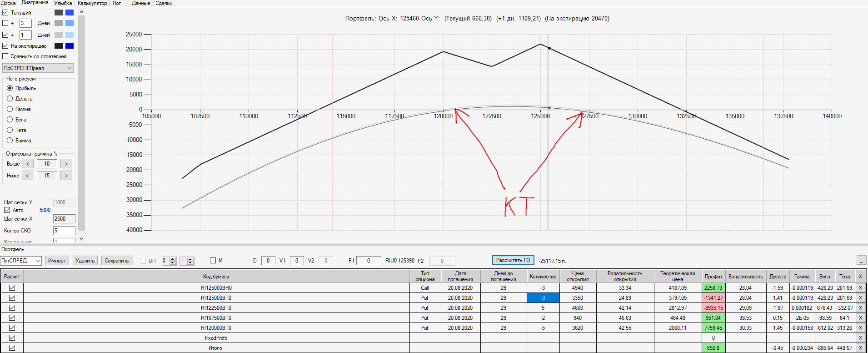This screenshot has width=868, height=353.
Task: Click the V1 input field
Action: point(297,261)
